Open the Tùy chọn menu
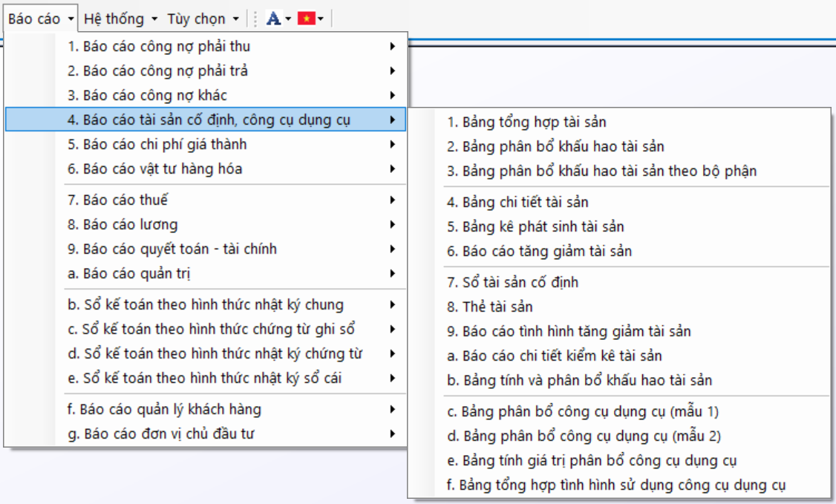 (203, 19)
